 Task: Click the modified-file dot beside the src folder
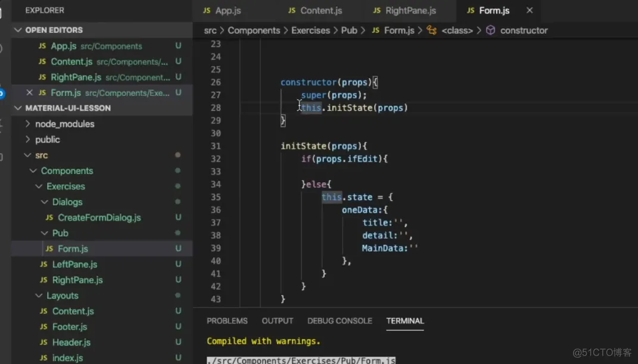pos(177,155)
